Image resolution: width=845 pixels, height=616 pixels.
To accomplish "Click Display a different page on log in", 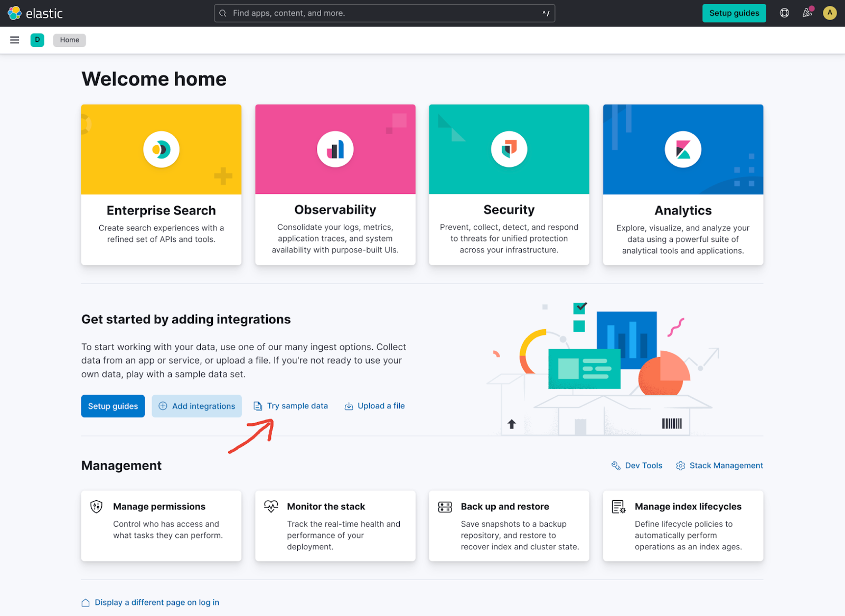I will 157,602.
